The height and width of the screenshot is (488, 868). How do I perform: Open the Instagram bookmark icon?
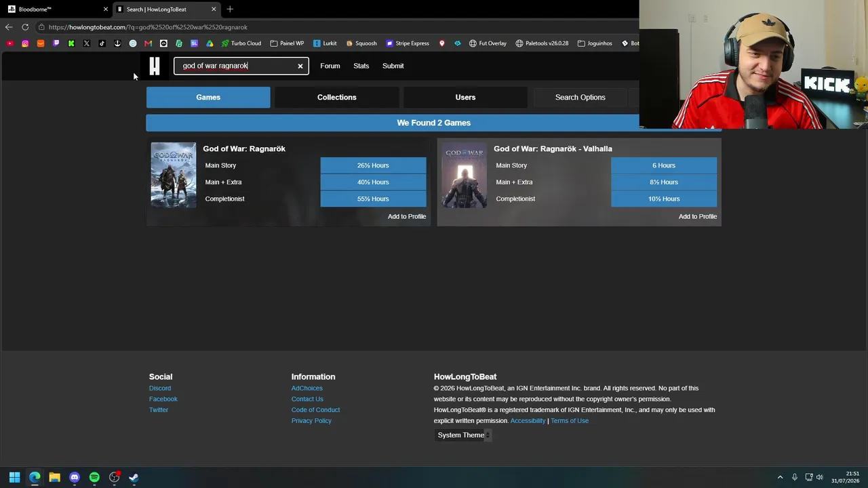(25, 43)
